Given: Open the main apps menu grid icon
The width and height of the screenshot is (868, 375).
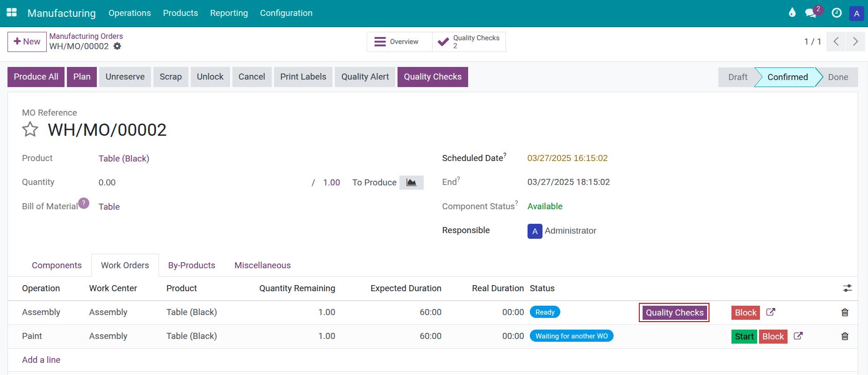Looking at the screenshot, I should 12,13.
